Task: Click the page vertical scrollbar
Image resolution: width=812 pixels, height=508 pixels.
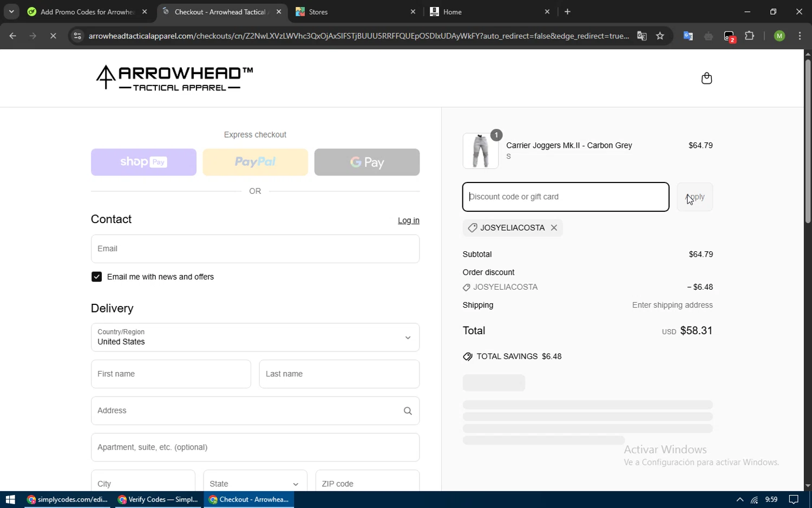Action: coord(808,141)
